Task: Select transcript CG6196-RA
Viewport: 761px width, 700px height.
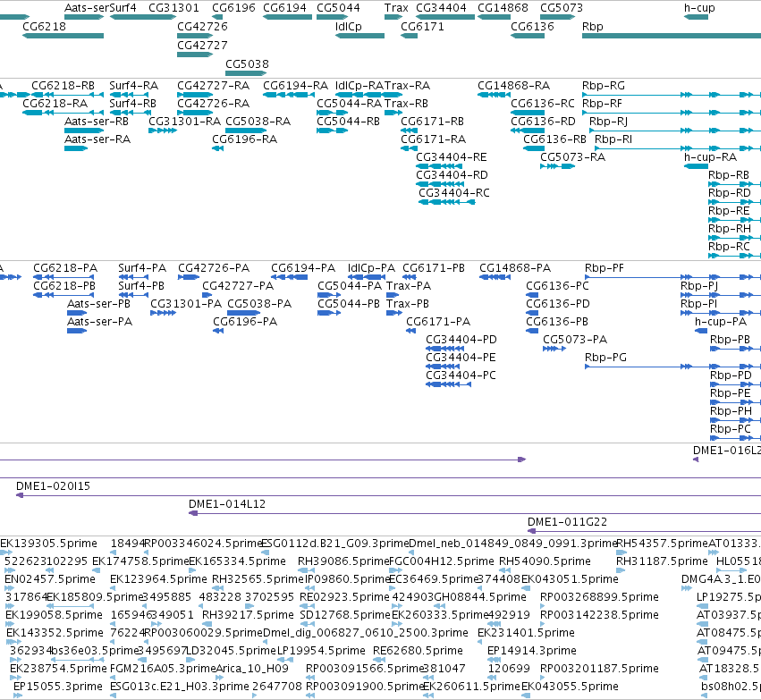Action: [217, 148]
